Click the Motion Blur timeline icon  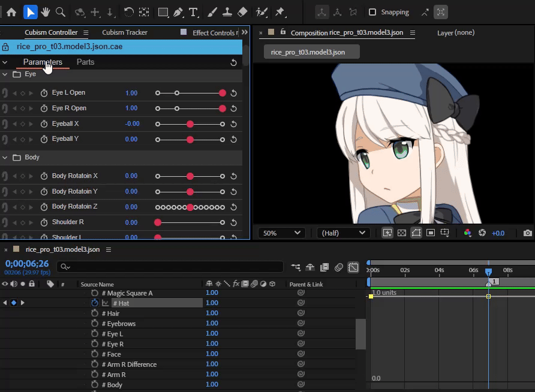point(339,267)
